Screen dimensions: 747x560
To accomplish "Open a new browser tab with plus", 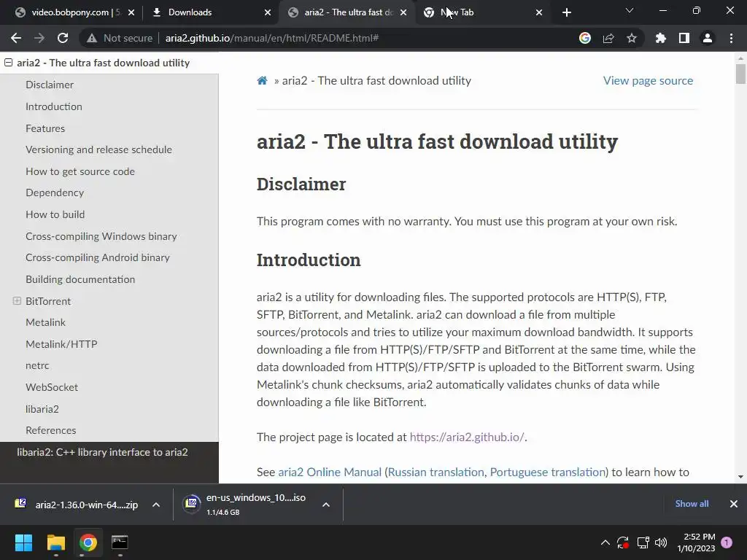I will 566,12.
